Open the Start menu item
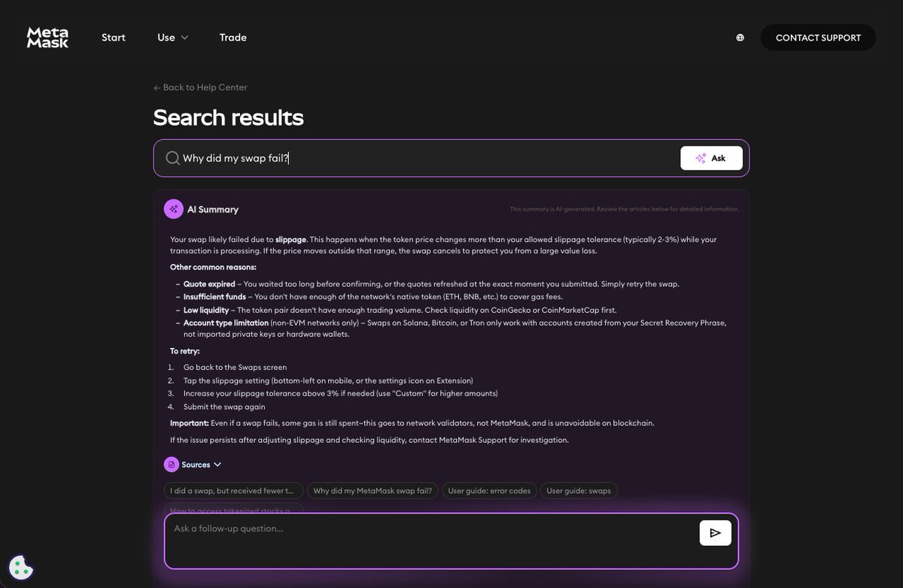The height and width of the screenshot is (588, 903). point(114,38)
